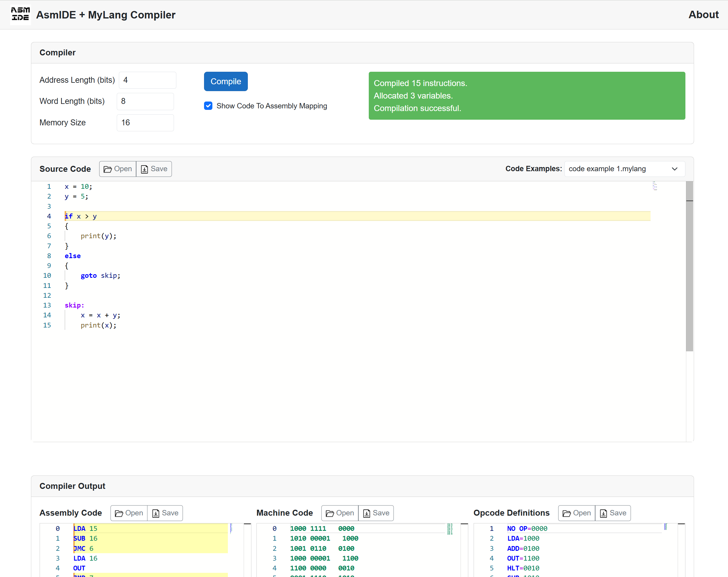Image resolution: width=728 pixels, height=577 pixels.
Task: Open the About page
Action: point(703,15)
